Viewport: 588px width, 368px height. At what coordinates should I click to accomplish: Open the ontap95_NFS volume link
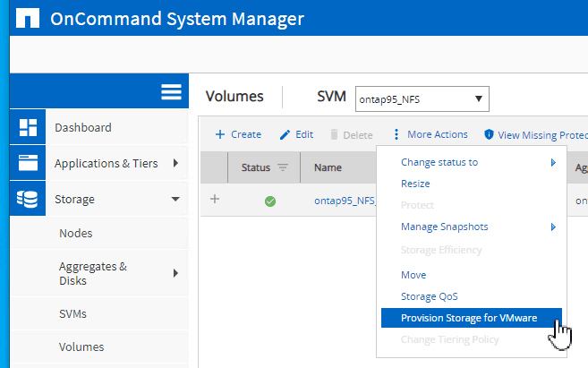[x=345, y=201]
